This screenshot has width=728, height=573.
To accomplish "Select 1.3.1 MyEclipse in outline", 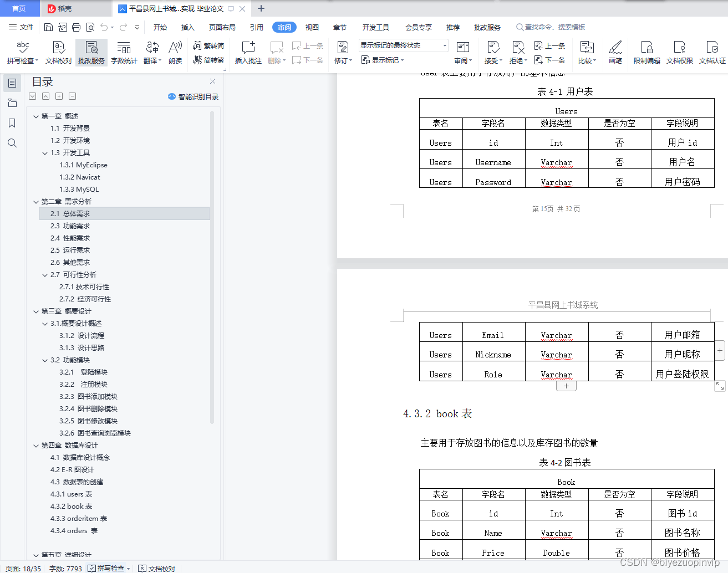I will pos(83,165).
